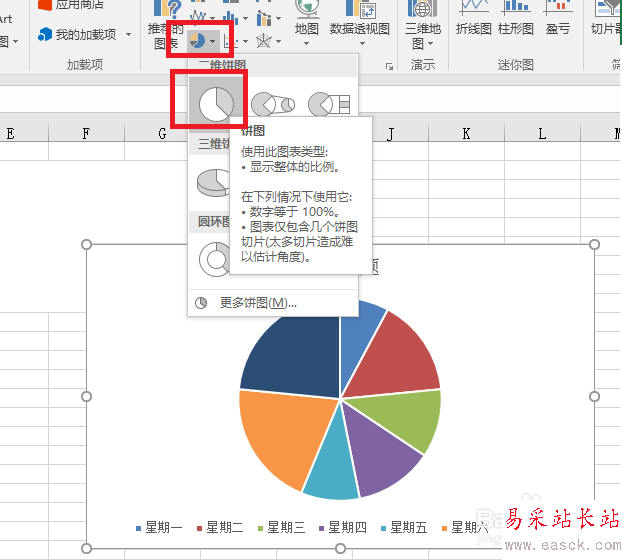Select column header L

coord(542,133)
